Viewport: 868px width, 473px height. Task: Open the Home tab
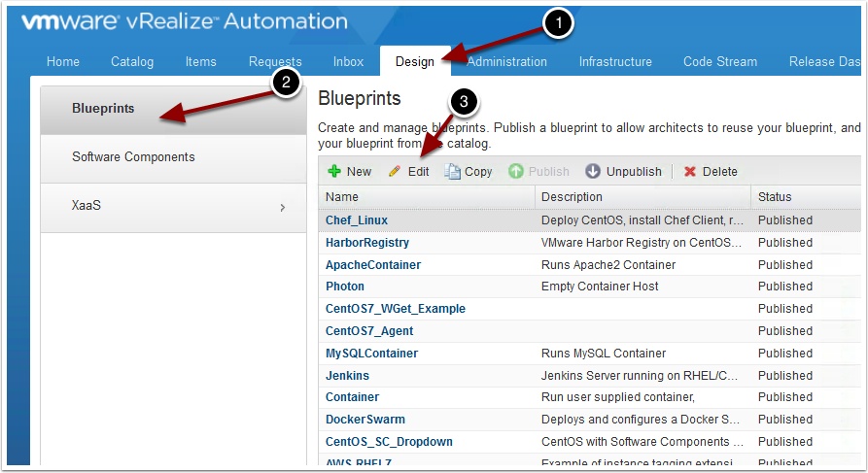click(x=63, y=61)
